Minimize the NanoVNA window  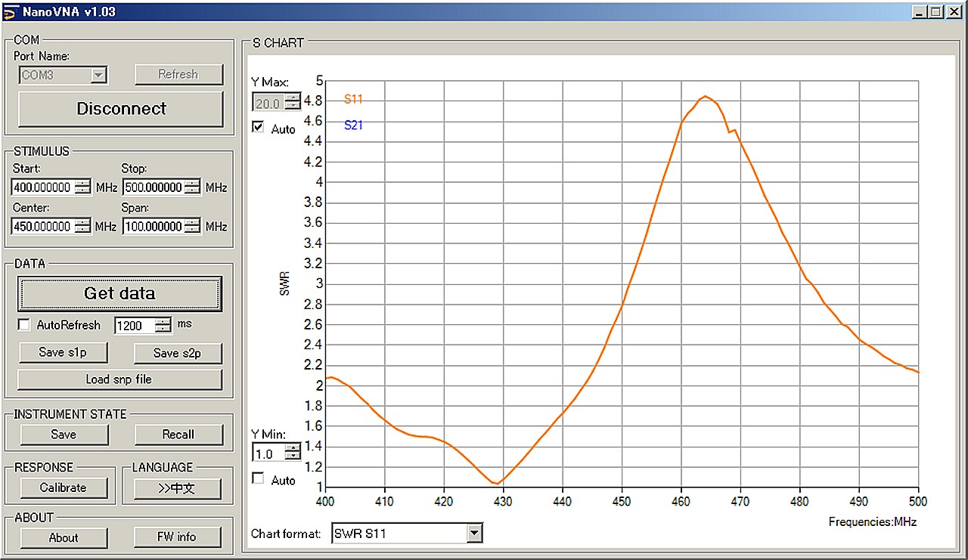(917, 12)
